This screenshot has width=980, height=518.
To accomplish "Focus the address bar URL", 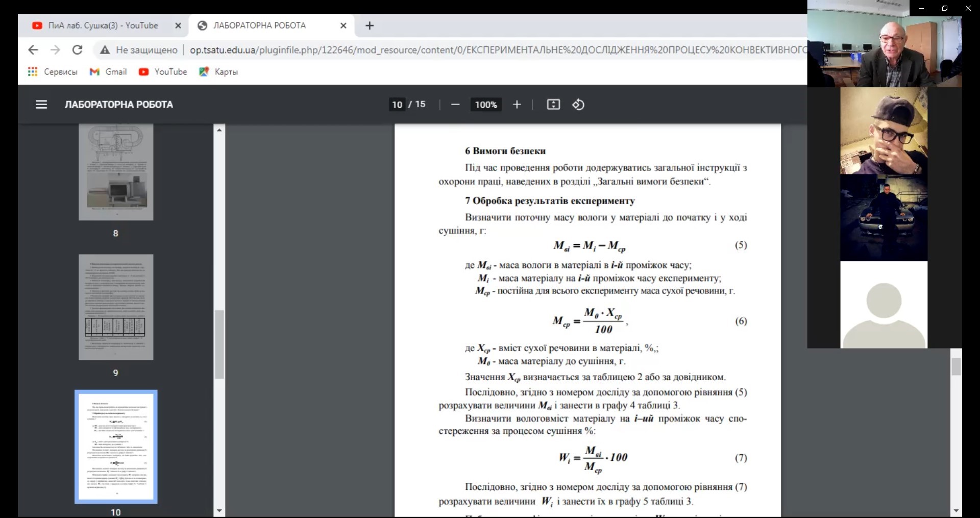I will 498,50.
